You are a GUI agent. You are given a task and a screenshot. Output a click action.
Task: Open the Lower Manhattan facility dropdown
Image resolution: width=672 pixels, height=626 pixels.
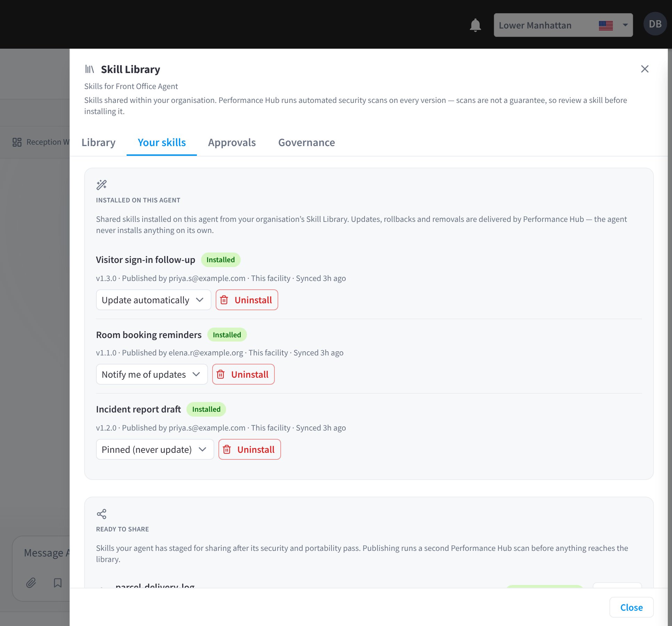click(563, 25)
